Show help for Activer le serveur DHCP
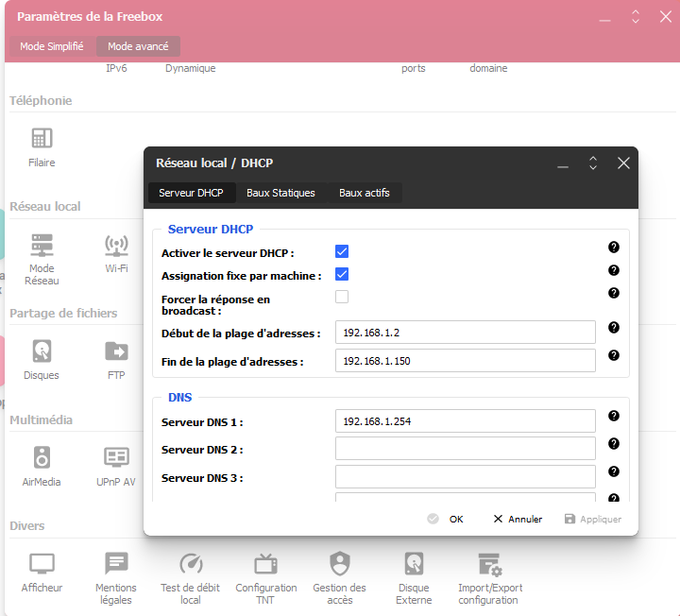Screen dimensions: 680x616 tap(613, 248)
